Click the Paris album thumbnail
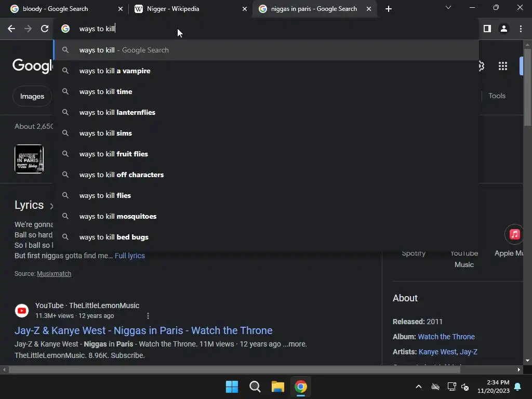The image size is (532, 399). (29, 159)
